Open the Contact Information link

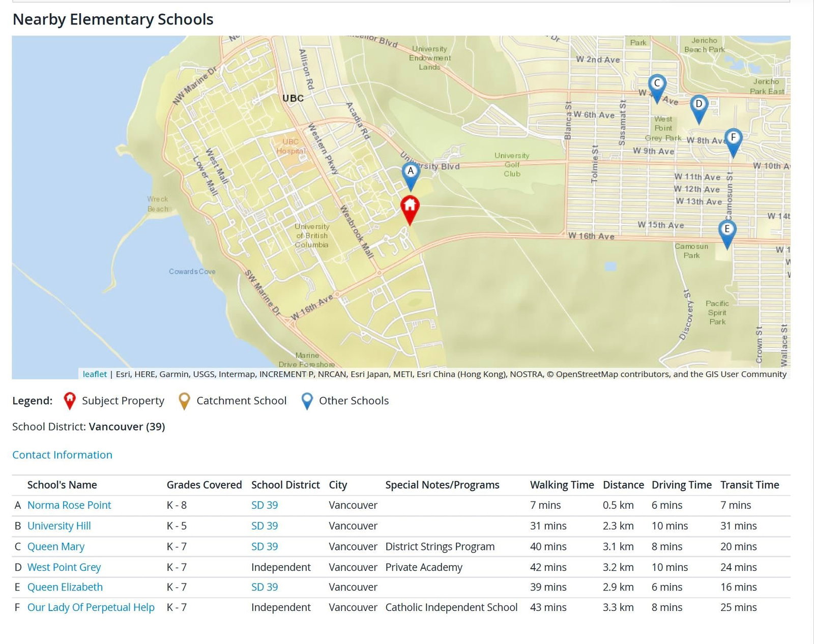coord(62,455)
